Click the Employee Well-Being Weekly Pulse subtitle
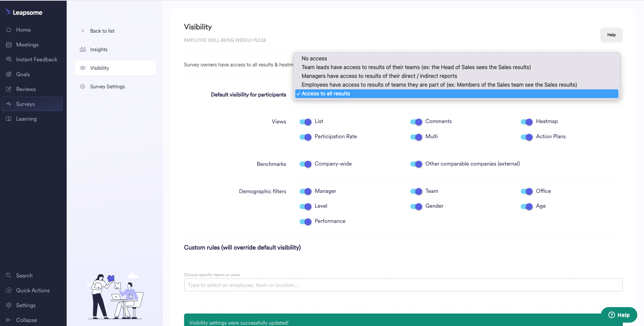Screen dimensions: 644x326 [225, 40]
